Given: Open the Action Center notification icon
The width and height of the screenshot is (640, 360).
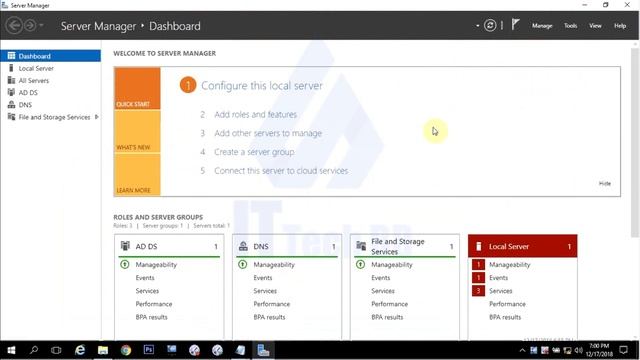Looking at the screenshot, I should tap(624, 350).
